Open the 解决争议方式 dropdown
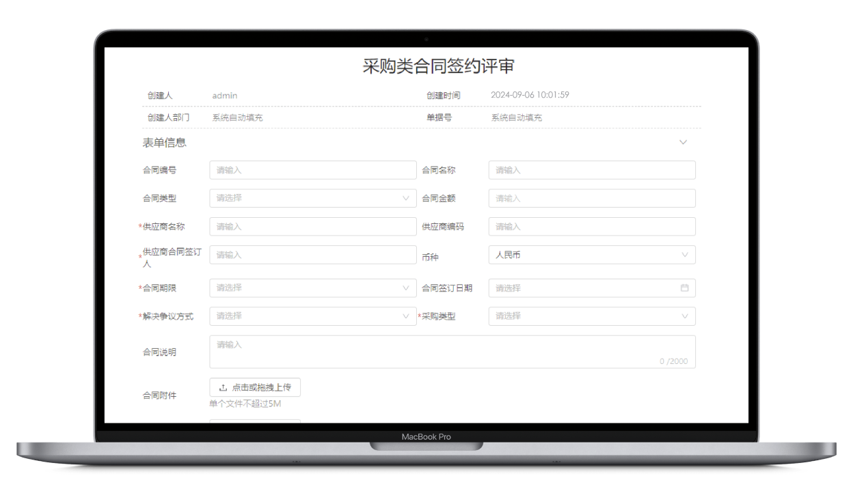 click(312, 316)
